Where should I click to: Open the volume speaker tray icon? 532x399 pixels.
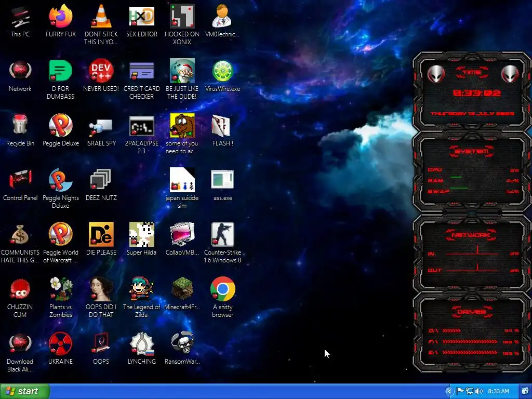pyautogui.click(x=479, y=391)
